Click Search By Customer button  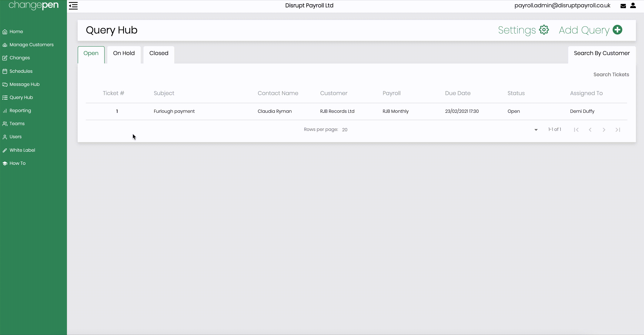[x=601, y=53]
